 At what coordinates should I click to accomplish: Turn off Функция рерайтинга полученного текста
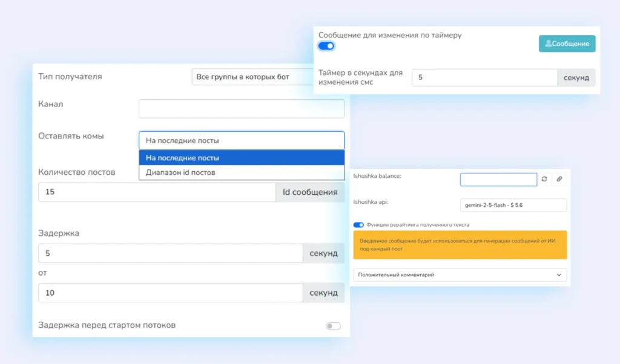click(358, 224)
